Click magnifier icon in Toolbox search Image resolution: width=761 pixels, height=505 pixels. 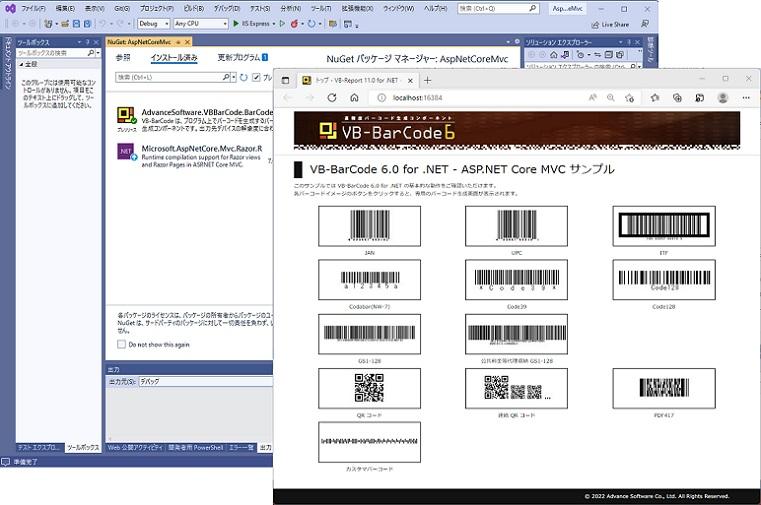click(90, 52)
